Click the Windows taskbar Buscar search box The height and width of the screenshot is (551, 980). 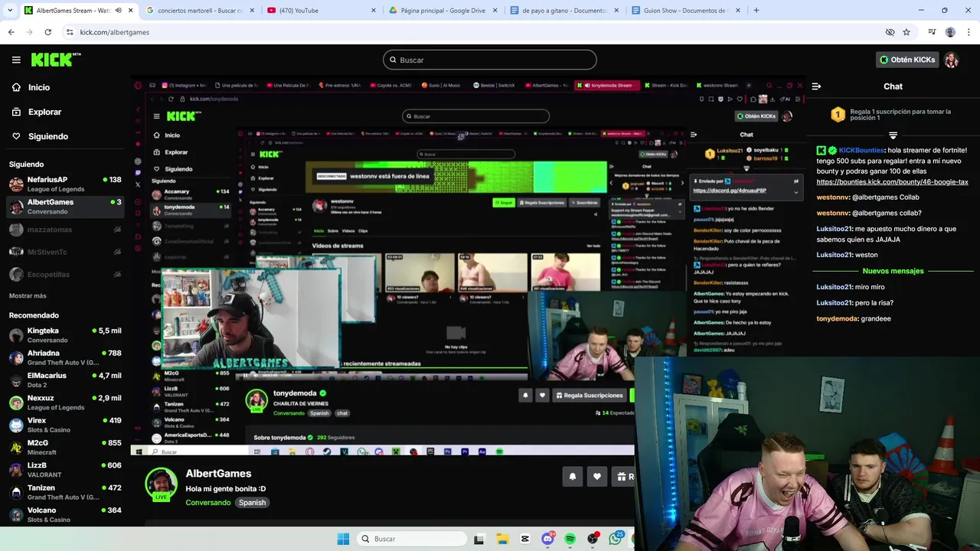(x=411, y=539)
